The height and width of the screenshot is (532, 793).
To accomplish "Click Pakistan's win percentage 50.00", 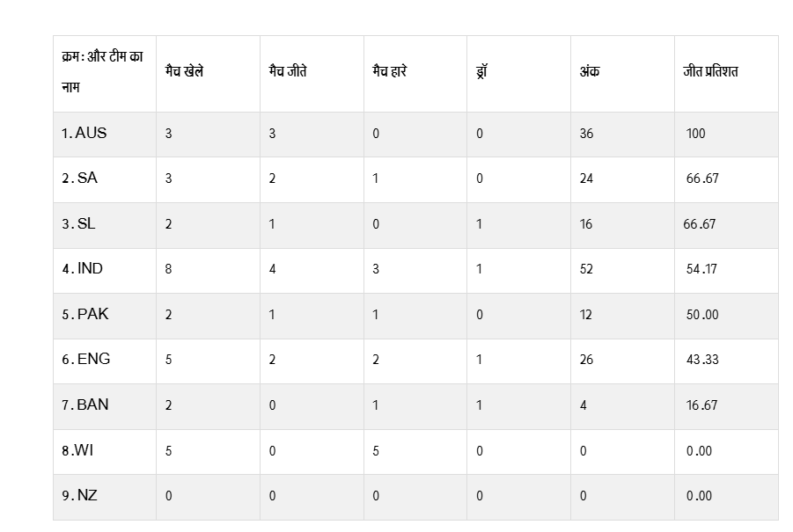I will [701, 315].
